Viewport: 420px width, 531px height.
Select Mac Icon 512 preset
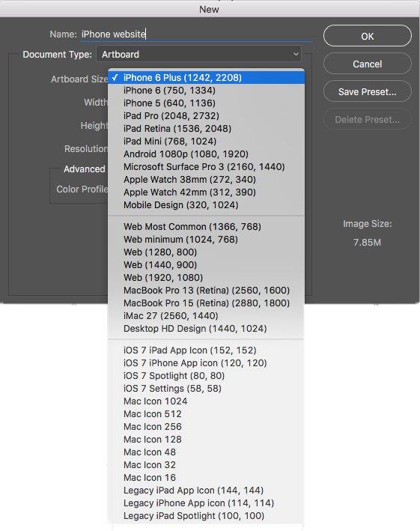coord(206,414)
